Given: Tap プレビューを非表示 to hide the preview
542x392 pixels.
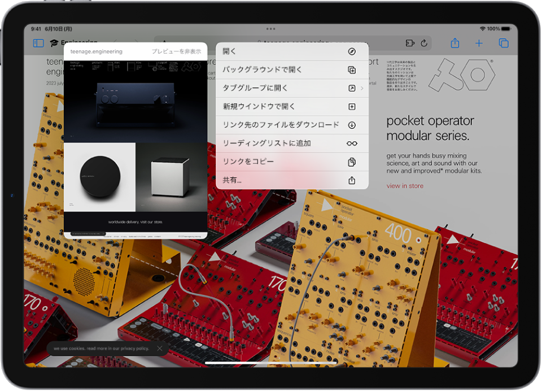Looking at the screenshot, I should (x=176, y=51).
